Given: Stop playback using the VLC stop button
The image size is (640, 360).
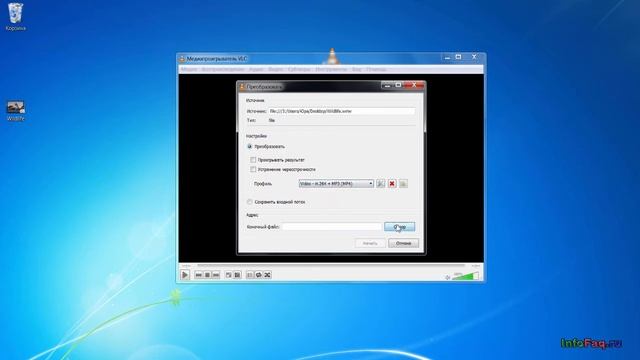Looking at the screenshot, I should (x=207, y=275).
